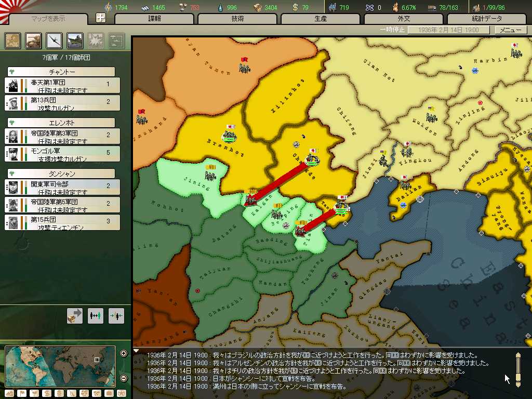Select the fifth map mode icon in bottom row
532x399 pixels.
click(59, 394)
